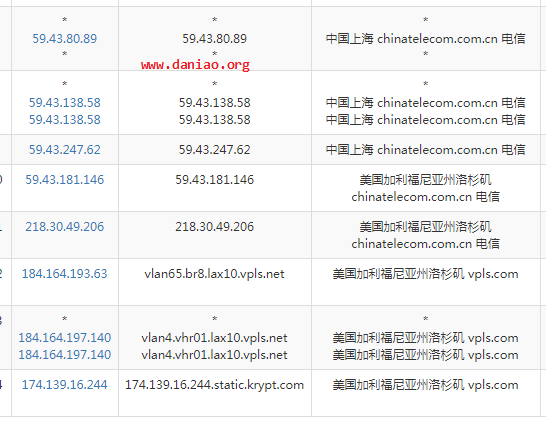Open the first 59.43.138.58 link
The height and width of the screenshot is (425, 546).
point(65,103)
